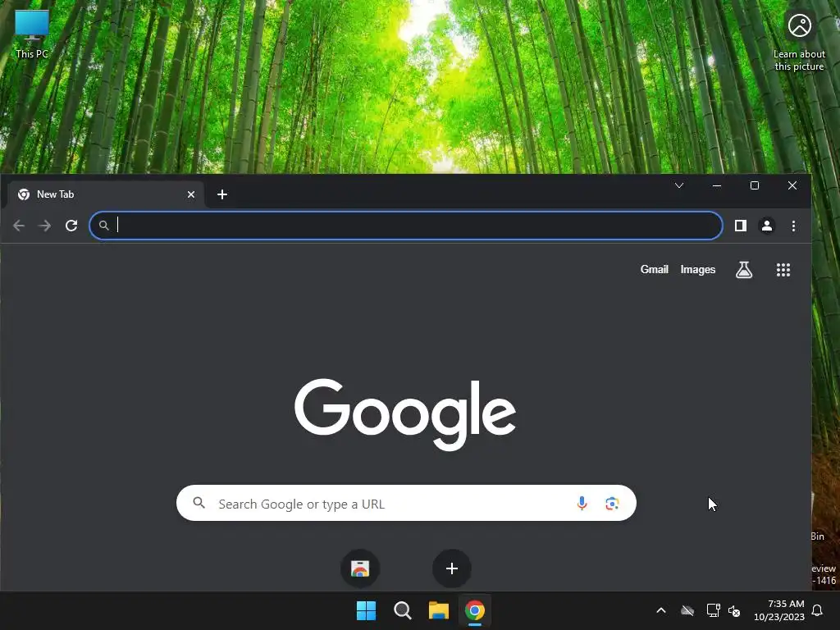Open Google Search Labs flask icon

click(x=743, y=269)
